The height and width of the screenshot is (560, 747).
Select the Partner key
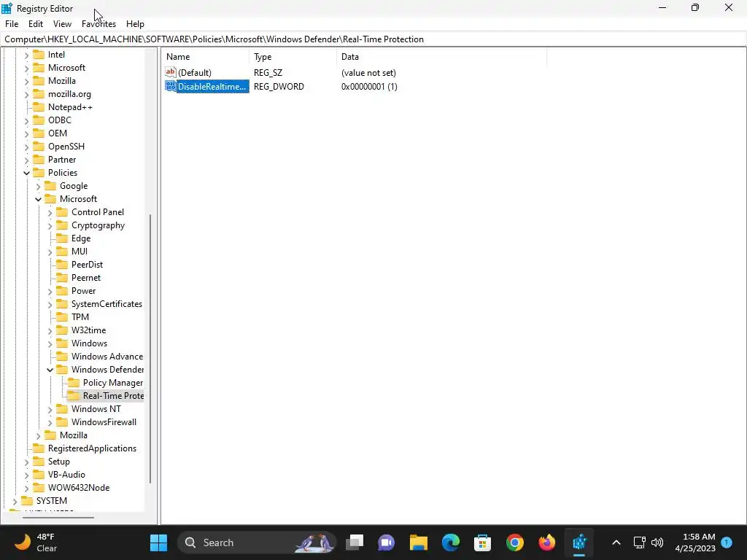click(x=62, y=160)
